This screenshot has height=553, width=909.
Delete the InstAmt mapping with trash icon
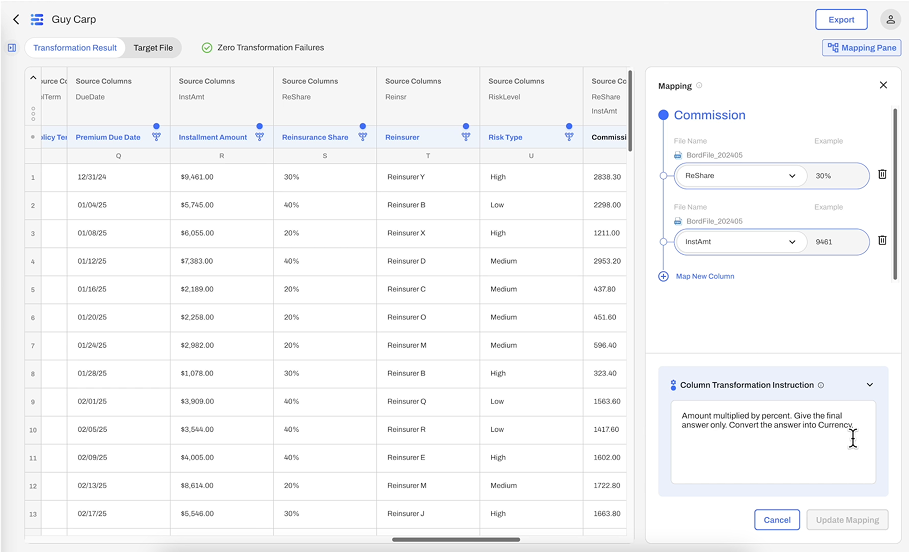point(882,241)
